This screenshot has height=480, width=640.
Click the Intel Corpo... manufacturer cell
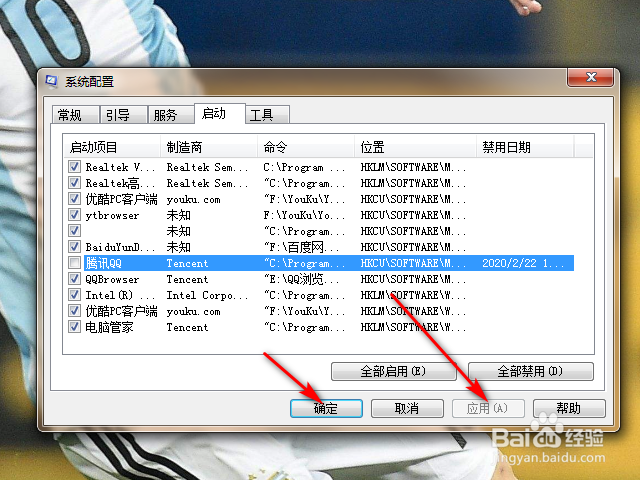pyautogui.click(x=207, y=295)
